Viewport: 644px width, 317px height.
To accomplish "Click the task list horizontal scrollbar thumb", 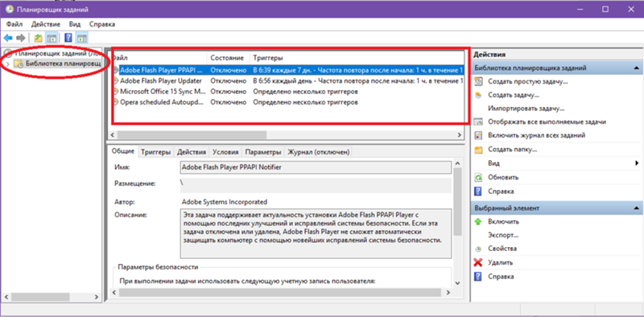I will tap(192, 134).
